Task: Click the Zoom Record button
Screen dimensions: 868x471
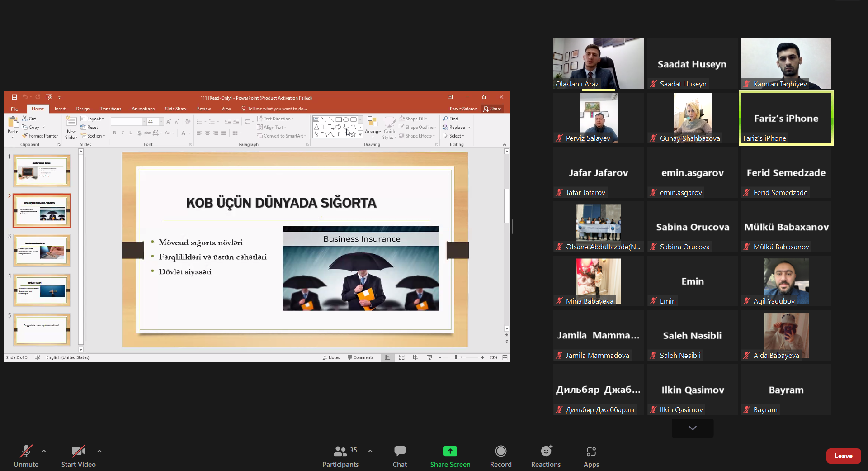Action: coord(500,456)
